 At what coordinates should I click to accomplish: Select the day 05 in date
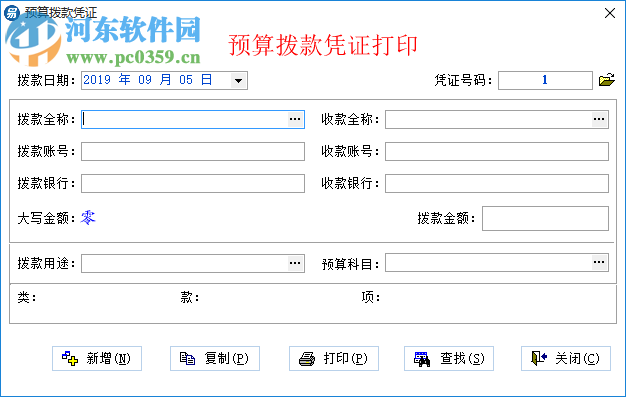[x=186, y=80]
